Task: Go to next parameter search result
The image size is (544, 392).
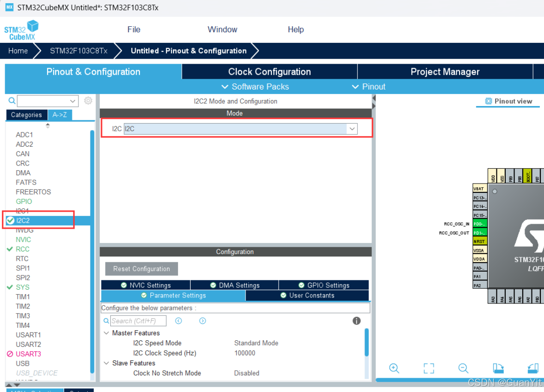Action: [203, 321]
